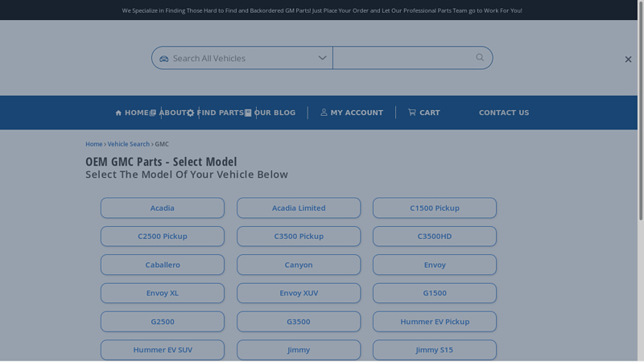This screenshot has height=362, width=644.
Task: Select the Acadia model button
Action: [x=163, y=208]
